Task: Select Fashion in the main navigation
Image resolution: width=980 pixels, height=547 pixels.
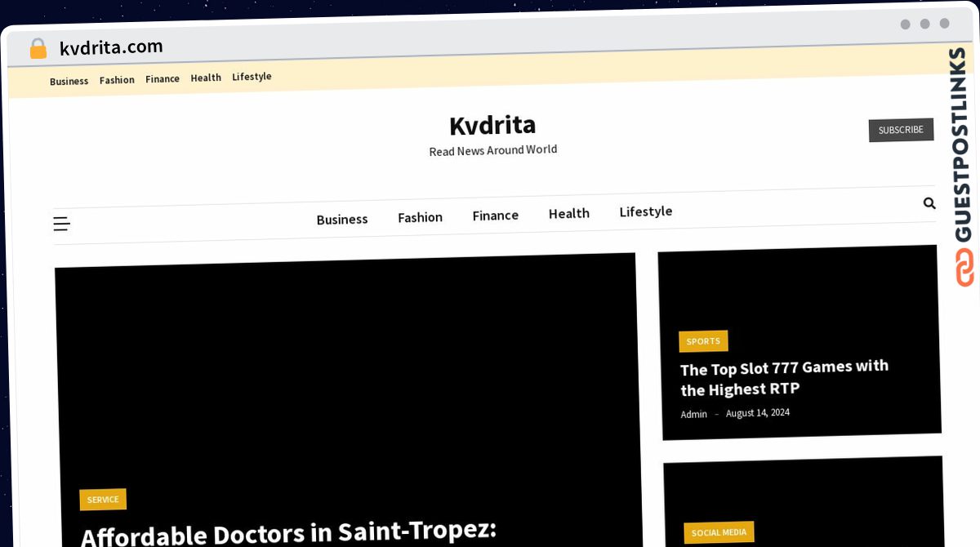Action: pyautogui.click(x=421, y=217)
